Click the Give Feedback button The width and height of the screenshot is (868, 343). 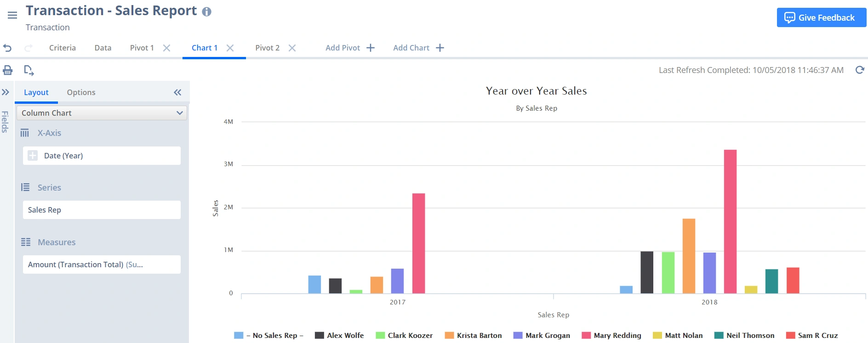pyautogui.click(x=821, y=17)
